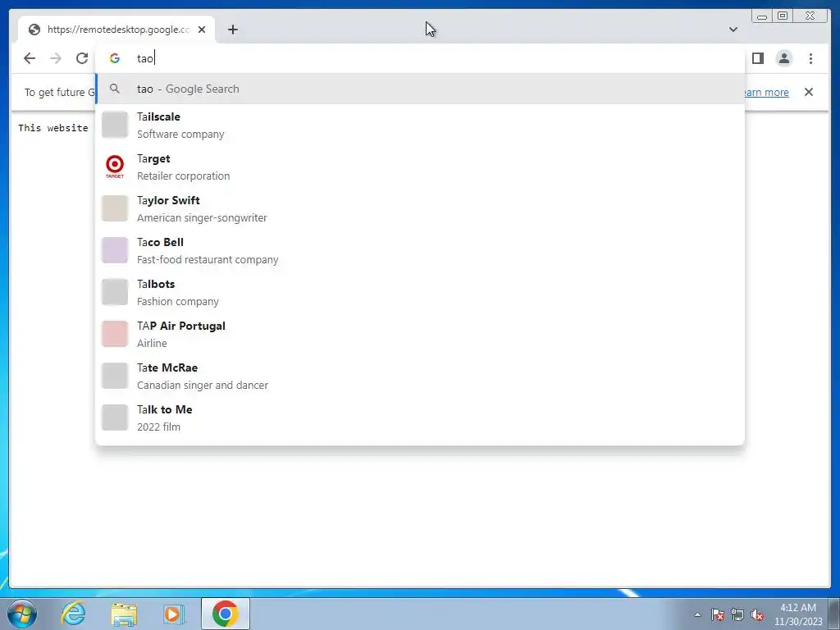Viewport: 840px width, 630px height.
Task: Click the Taco Bell thumbnail image
Action: click(115, 250)
